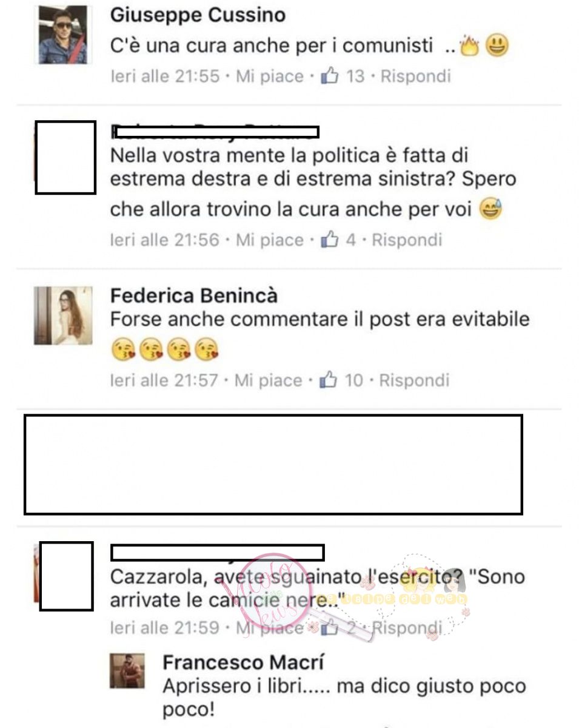The image size is (579, 728).
Task: Like the comment posted at 21:56
Action: click(x=269, y=240)
